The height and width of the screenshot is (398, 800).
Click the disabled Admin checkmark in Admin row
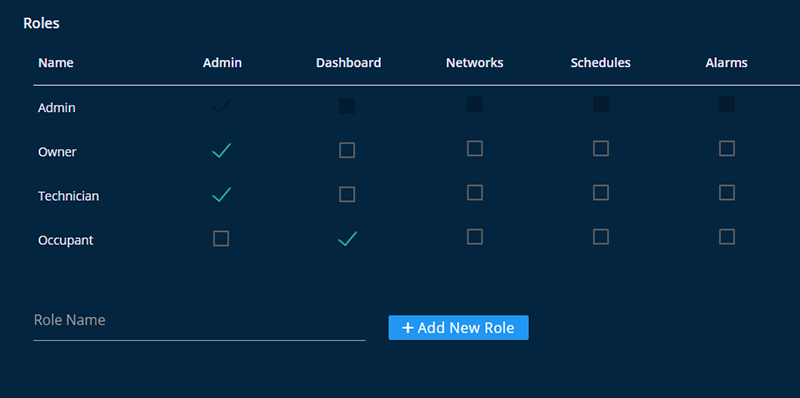point(221,107)
